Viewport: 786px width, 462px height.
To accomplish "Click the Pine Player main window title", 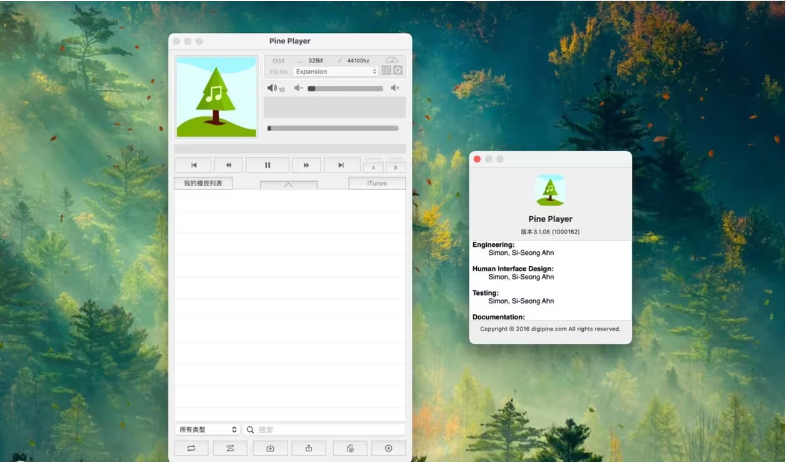I will [290, 41].
